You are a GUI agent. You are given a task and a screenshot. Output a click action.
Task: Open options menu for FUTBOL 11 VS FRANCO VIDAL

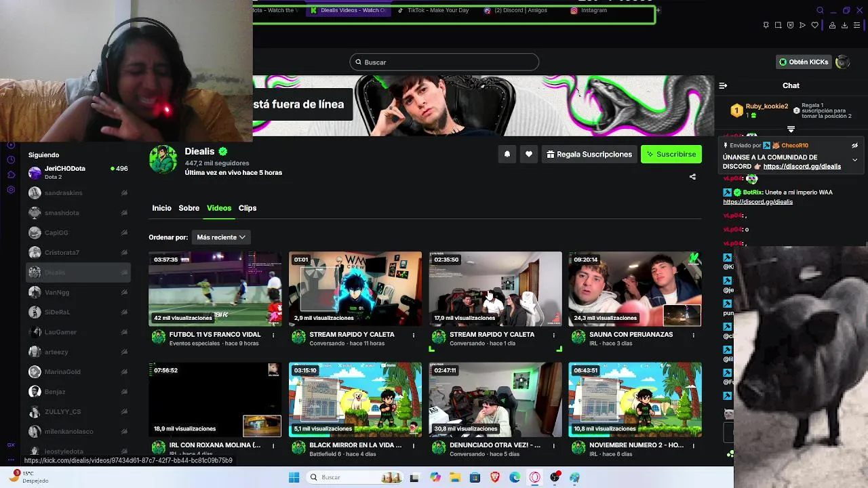pos(273,335)
